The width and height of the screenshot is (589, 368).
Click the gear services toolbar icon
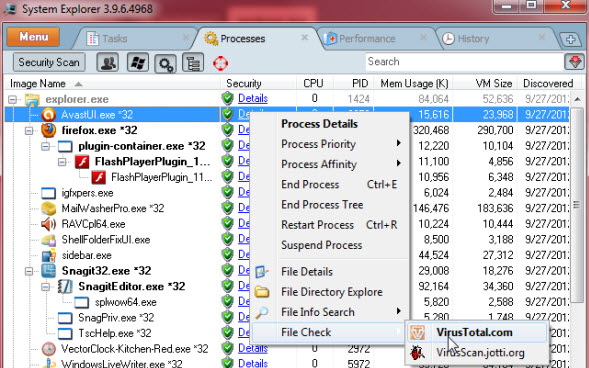coord(165,63)
